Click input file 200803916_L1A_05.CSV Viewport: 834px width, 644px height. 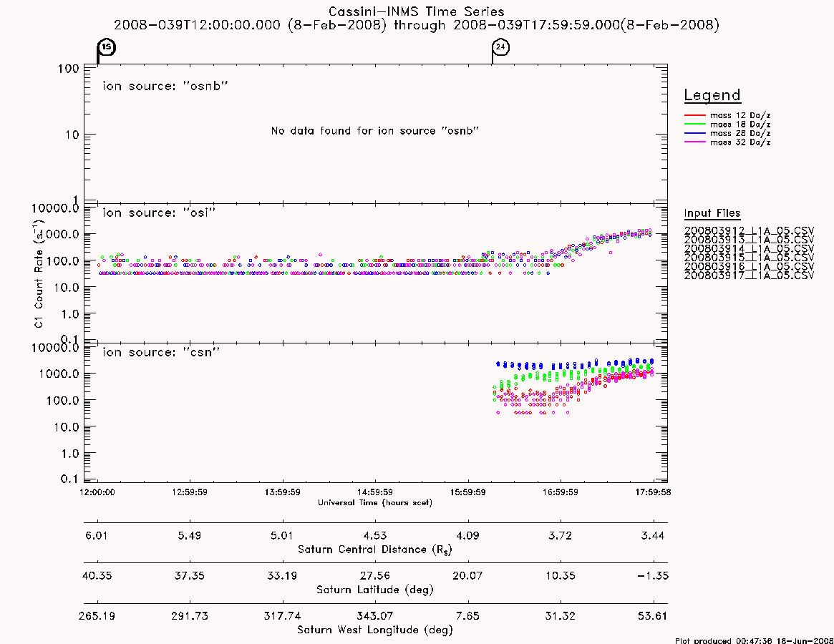[x=749, y=266]
